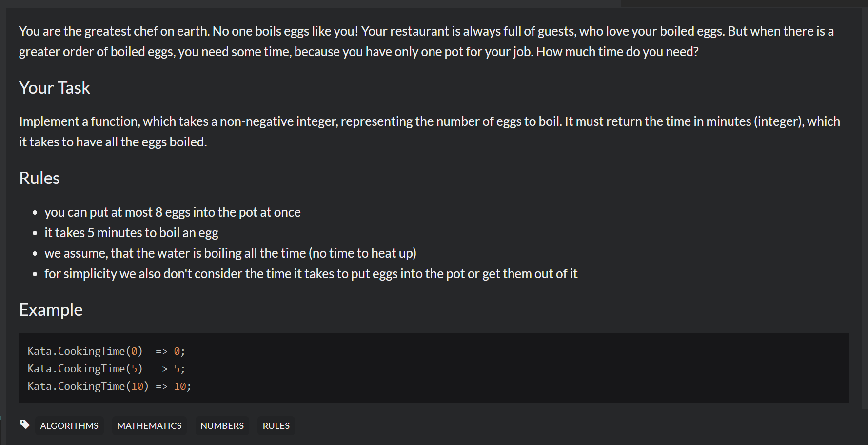This screenshot has width=868, height=445.
Task: Click the "Implement a function" task paragraph
Action: tap(429, 132)
